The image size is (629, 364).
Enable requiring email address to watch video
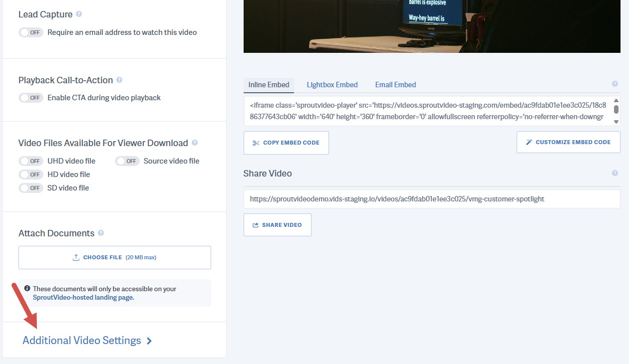[x=30, y=32]
